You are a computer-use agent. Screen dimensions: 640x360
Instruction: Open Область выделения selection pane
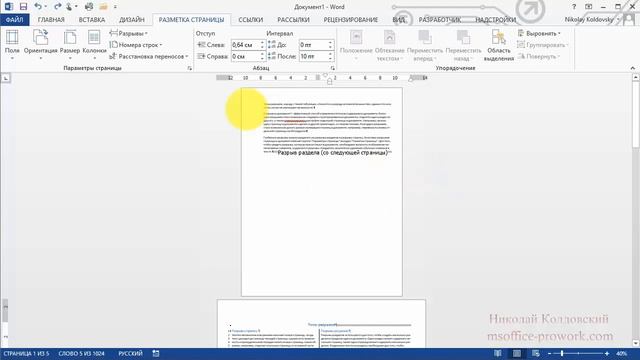[499, 45]
